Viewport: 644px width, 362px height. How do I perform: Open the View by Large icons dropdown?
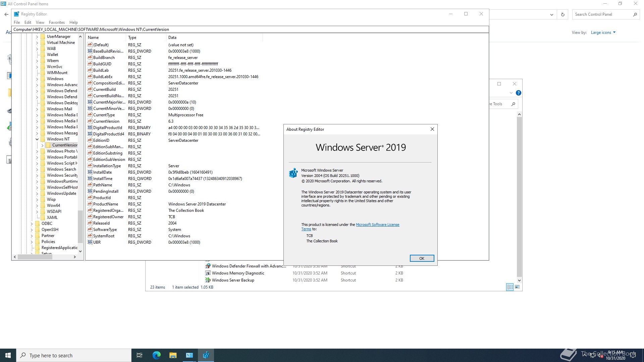pyautogui.click(x=603, y=33)
